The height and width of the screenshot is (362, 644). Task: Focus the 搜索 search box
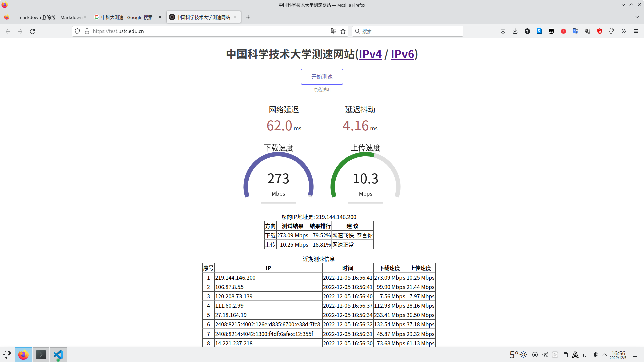click(x=408, y=31)
